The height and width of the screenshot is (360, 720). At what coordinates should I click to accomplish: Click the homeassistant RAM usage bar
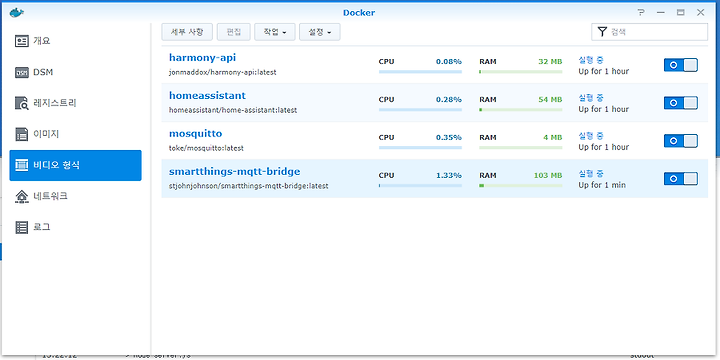pos(521,110)
